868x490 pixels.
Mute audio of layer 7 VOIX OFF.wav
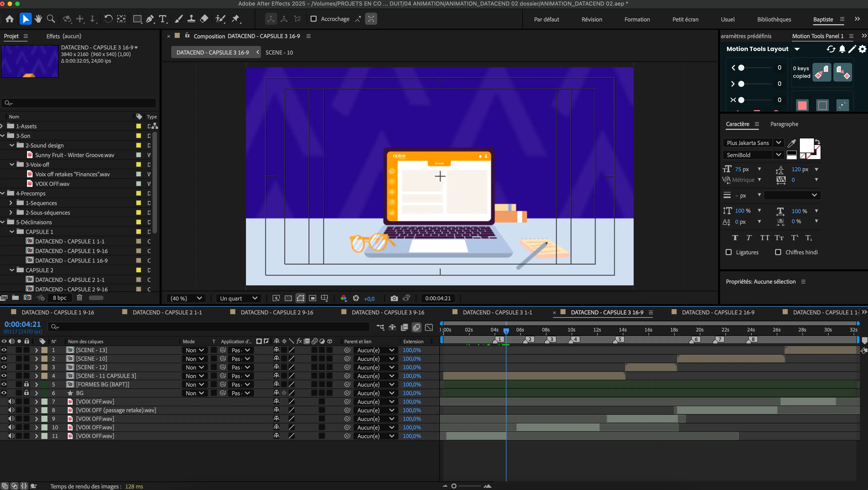pyautogui.click(x=11, y=402)
